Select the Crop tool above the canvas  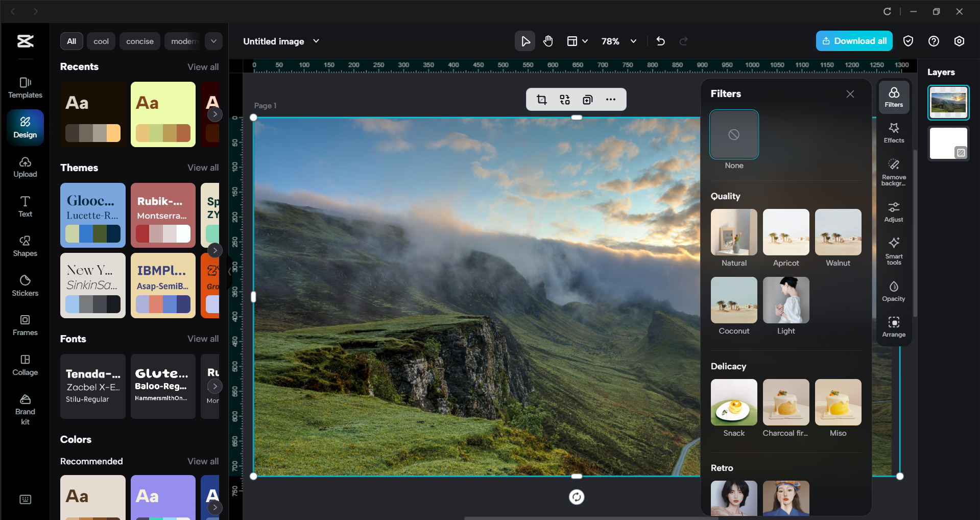(x=541, y=100)
